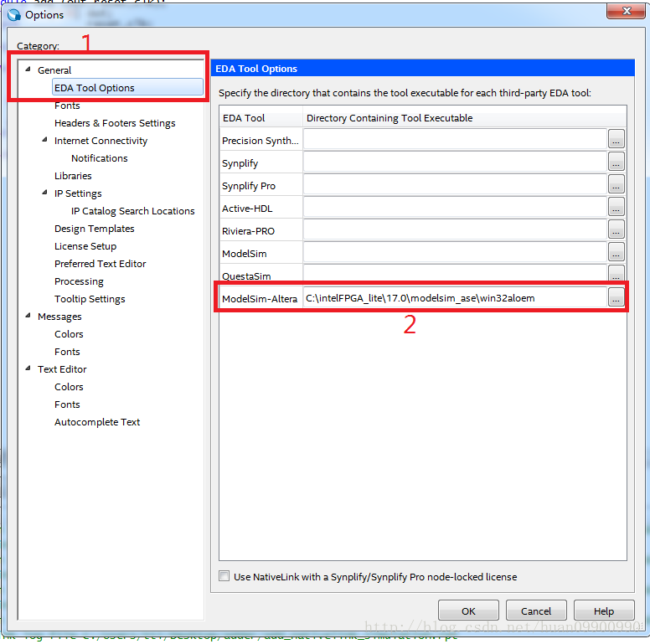
Task: Browse for Synplify executable directory
Action: point(616,162)
